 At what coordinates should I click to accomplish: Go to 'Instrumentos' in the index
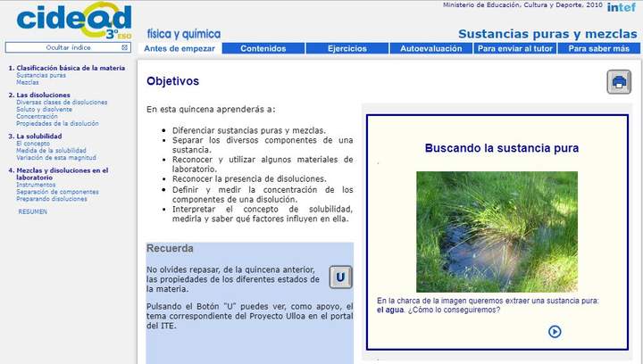[36, 185]
